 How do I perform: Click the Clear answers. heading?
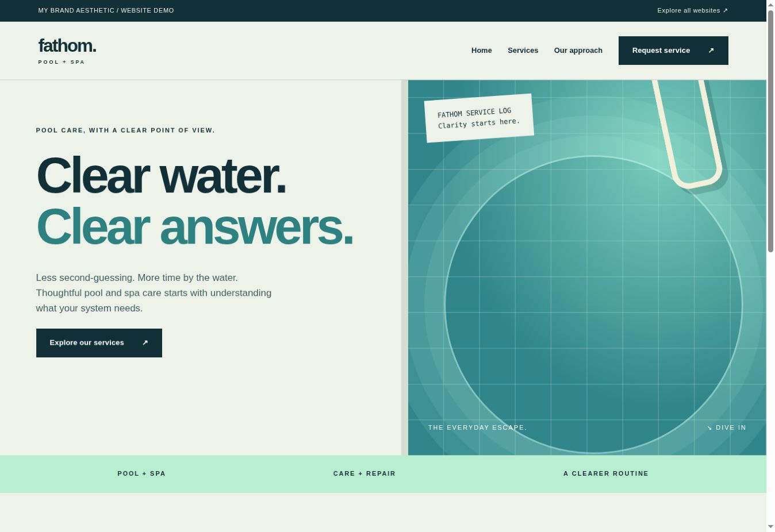pos(194,227)
